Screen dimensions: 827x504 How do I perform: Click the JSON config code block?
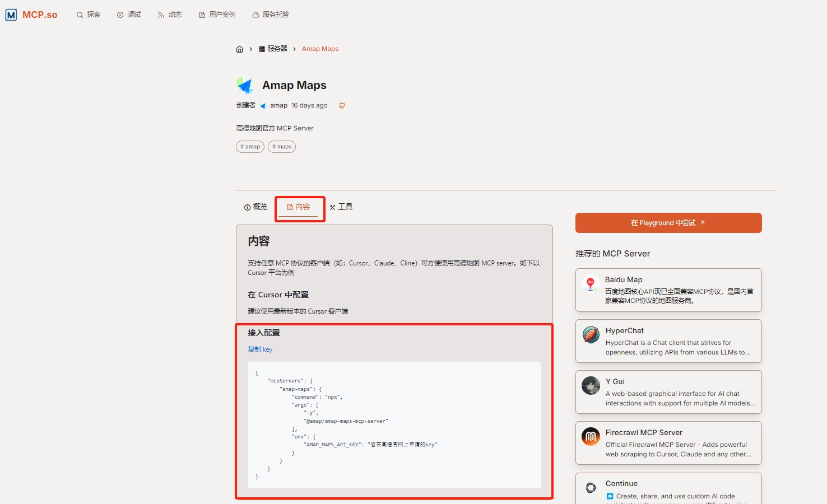coord(394,425)
